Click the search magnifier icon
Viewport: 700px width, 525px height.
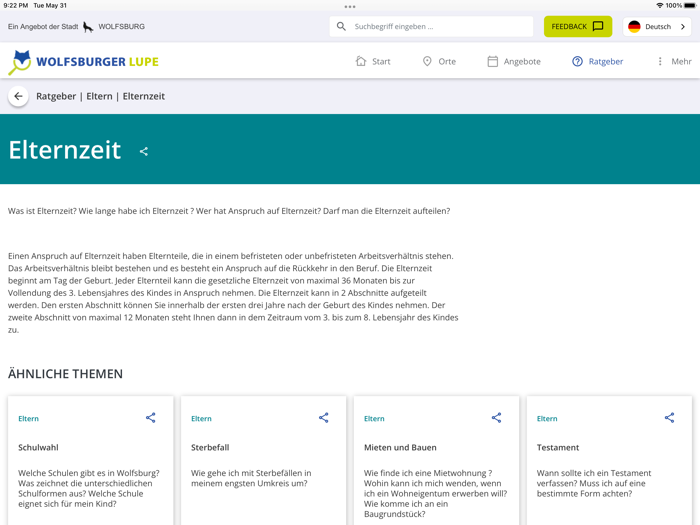tap(341, 26)
